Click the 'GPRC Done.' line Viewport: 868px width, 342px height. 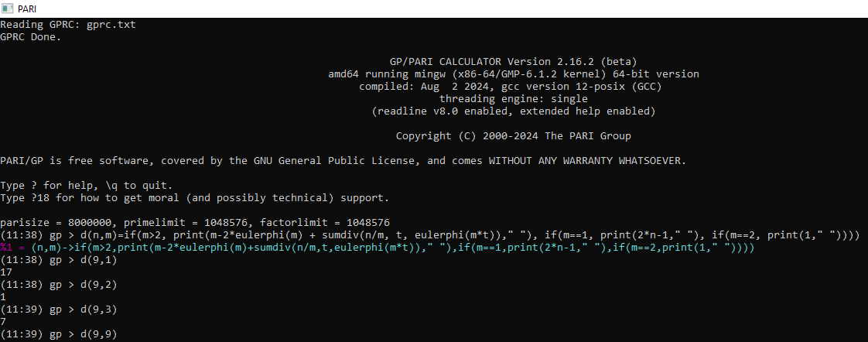point(31,38)
